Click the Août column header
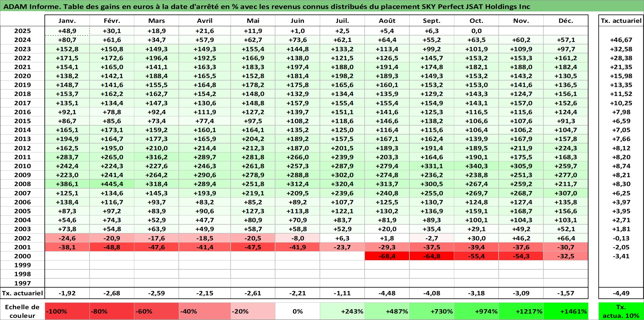This screenshot has width=644, height=320. pos(387,21)
